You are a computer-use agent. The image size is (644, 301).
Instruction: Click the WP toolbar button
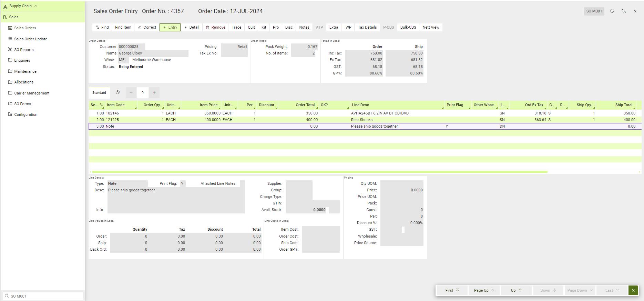pyautogui.click(x=348, y=27)
